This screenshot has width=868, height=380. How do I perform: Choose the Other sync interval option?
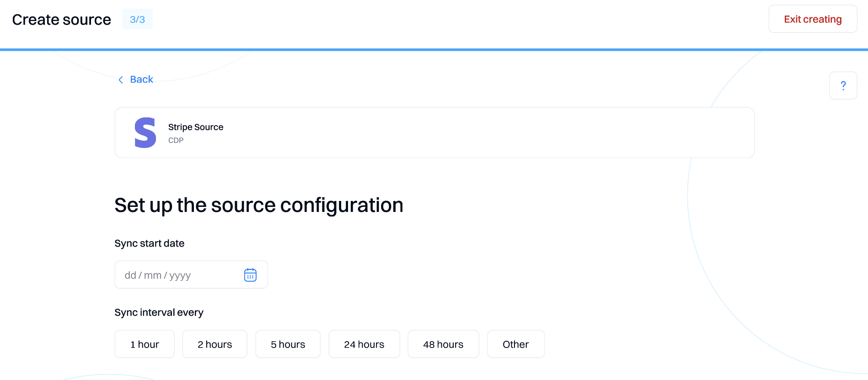pos(516,344)
